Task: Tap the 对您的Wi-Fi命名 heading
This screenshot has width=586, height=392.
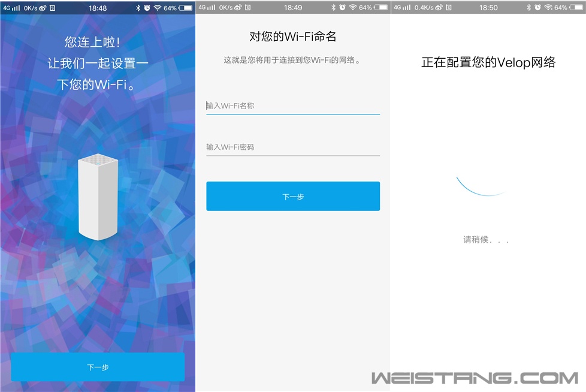Action: [x=292, y=37]
